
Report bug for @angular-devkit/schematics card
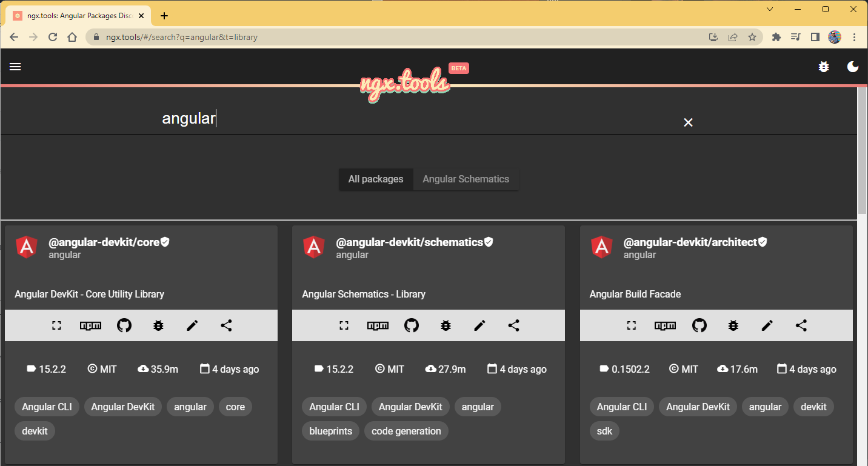point(446,325)
